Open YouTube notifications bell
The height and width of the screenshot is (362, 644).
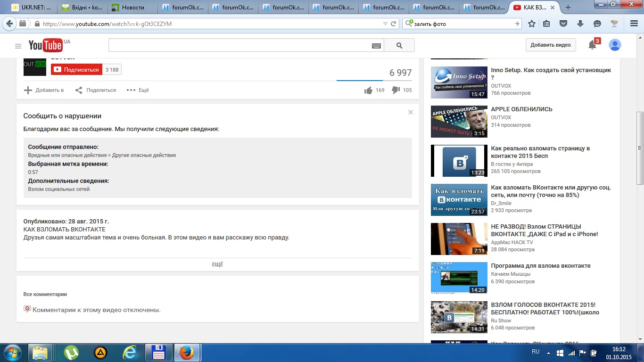coord(592,45)
